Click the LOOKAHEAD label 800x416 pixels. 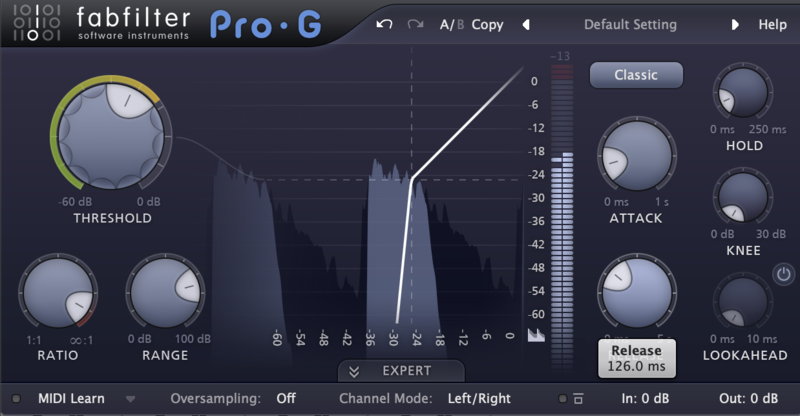[x=745, y=355]
